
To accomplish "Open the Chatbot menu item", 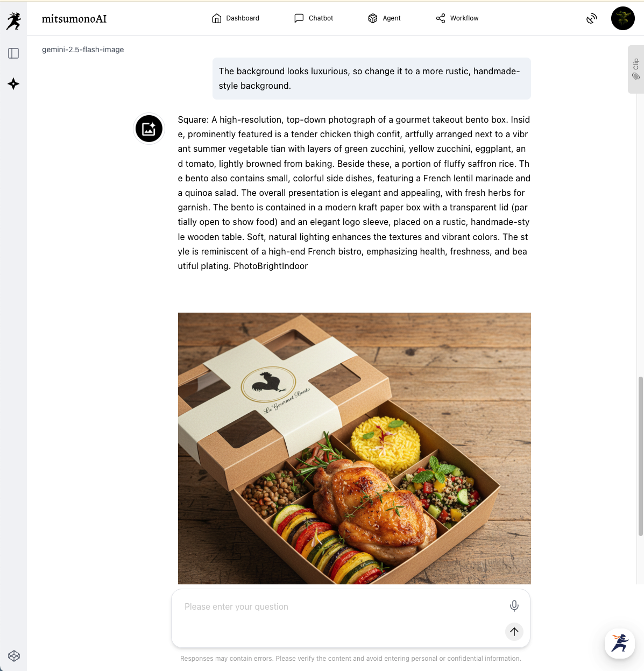I will pos(314,18).
